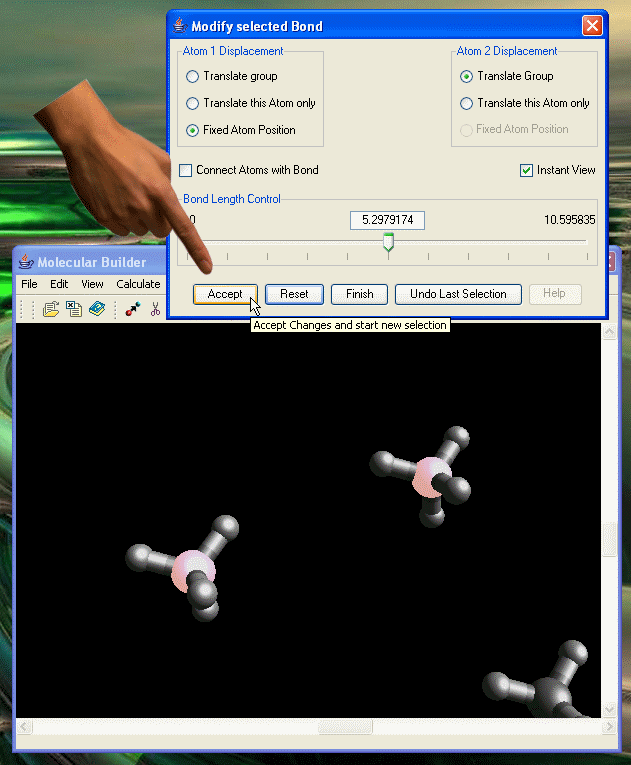Click the bond length value field
Viewport: 631px width, 765px height.
[x=387, y=220]
